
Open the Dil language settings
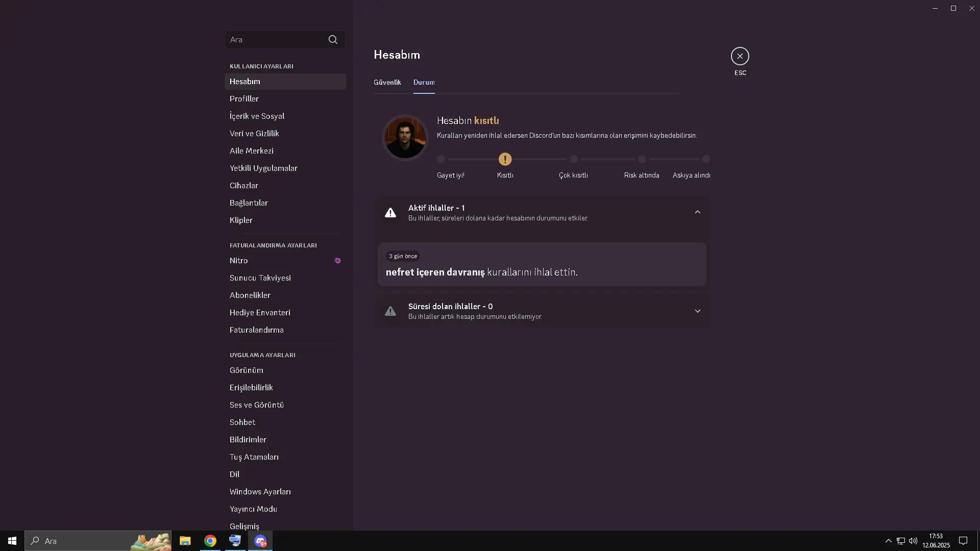(x=285, y=474)
